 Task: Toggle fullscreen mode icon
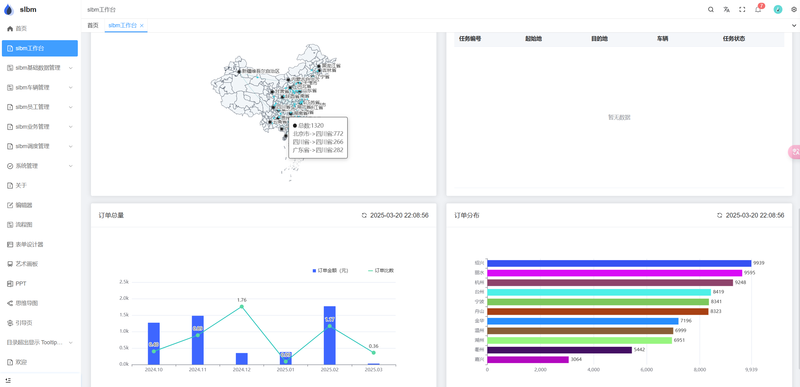point(742,9)
